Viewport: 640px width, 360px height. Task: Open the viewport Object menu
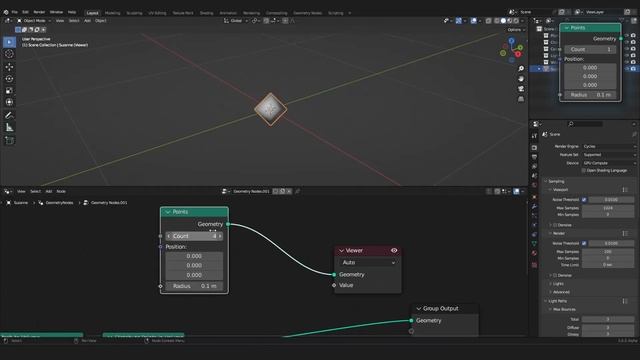click(100, 21)
